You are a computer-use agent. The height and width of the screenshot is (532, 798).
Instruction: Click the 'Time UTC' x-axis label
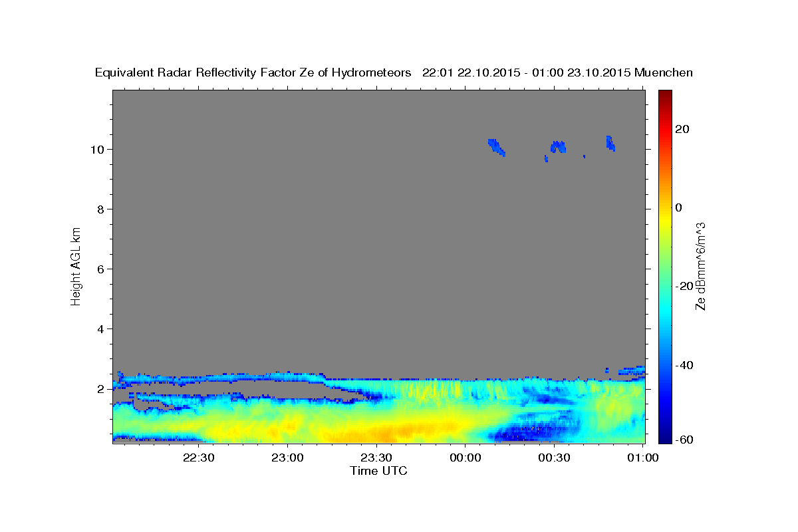[378, 471]
